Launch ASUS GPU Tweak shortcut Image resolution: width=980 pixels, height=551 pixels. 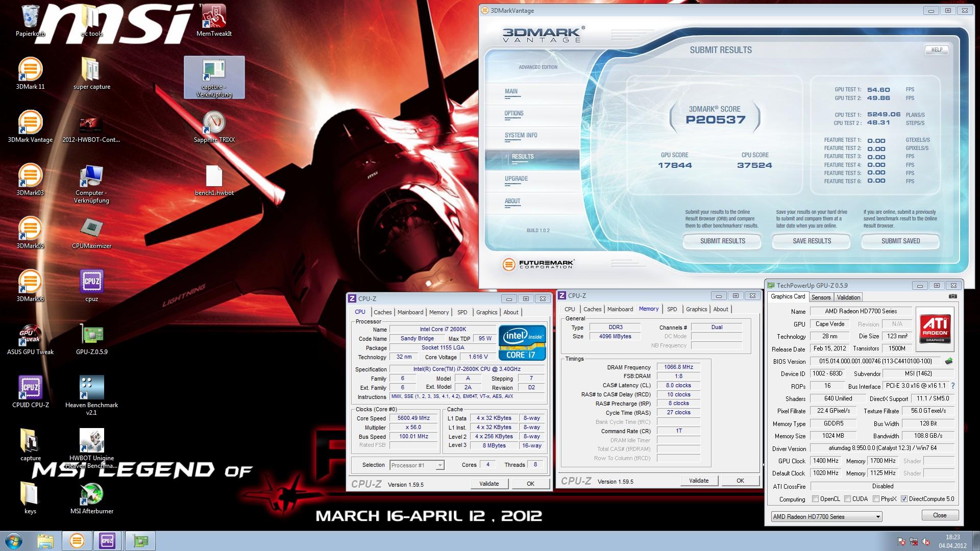coord(31,339)
